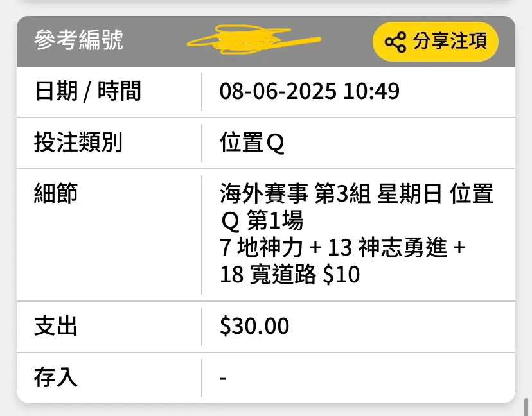Select the 參考編號 reference number label

click(x=78, y=40)
